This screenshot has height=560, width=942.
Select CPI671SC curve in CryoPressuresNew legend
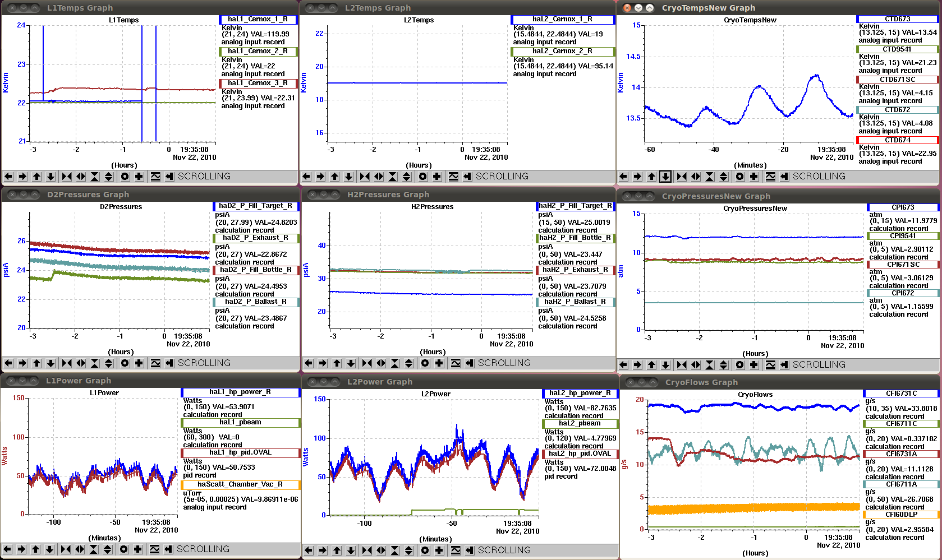(903, 265)
